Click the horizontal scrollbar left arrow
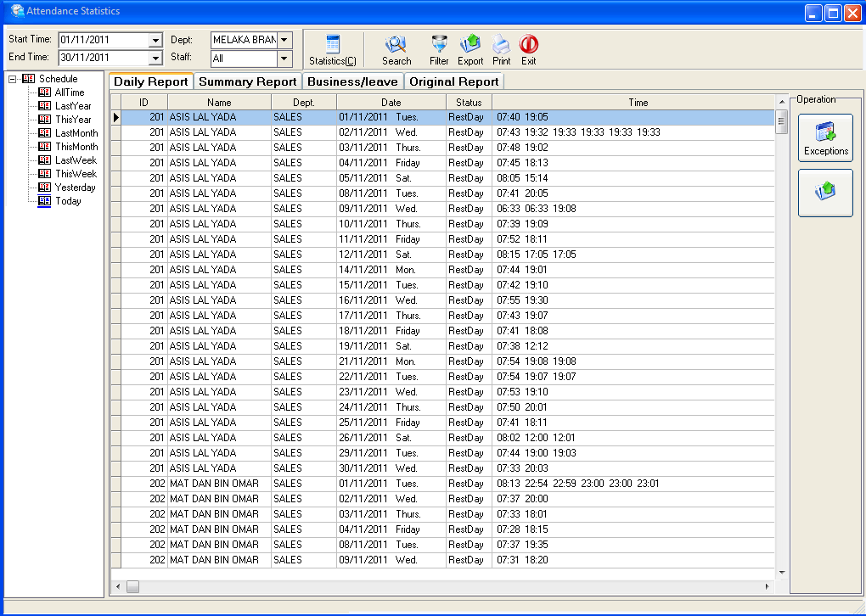Image resolution: width=866 pixels, height=616 pixels. tap(117, 587)
